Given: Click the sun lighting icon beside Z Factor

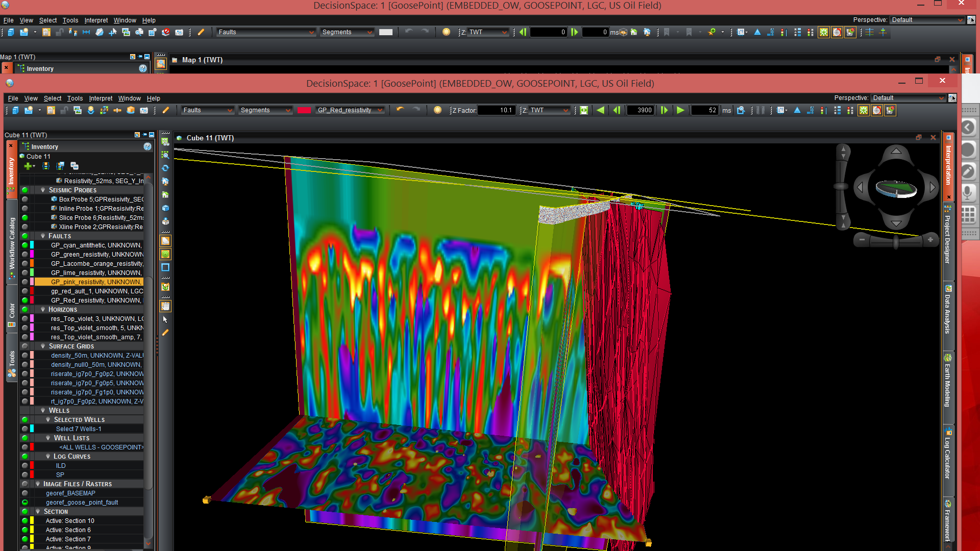Looking at the screenshot, I should [x=437, y=110].
